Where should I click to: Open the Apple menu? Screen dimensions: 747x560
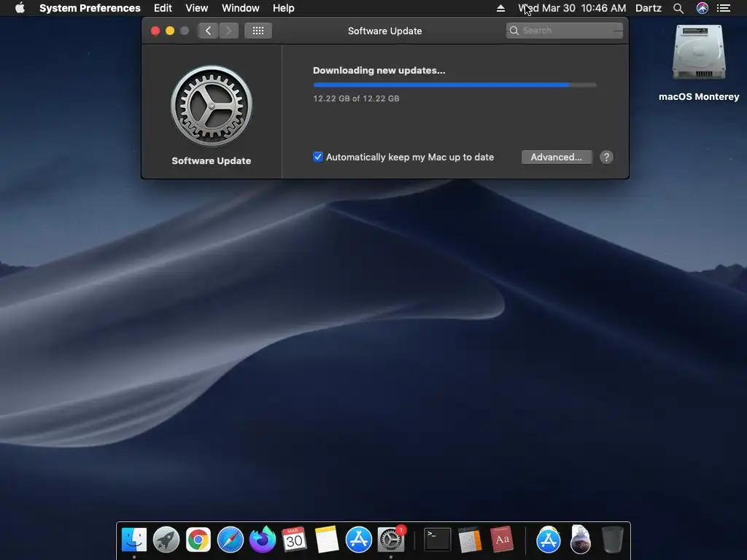pos(20,8)
